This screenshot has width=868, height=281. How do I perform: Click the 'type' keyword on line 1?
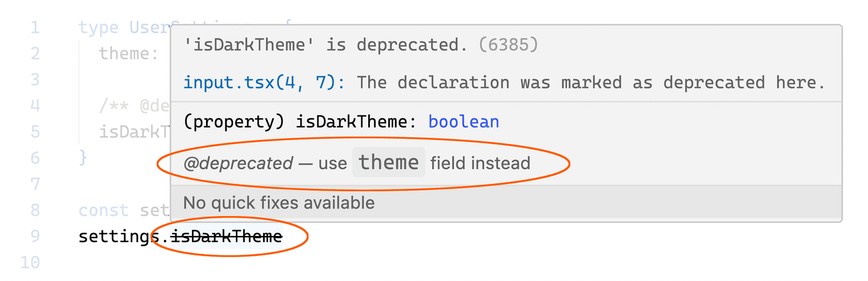(98, 27)
